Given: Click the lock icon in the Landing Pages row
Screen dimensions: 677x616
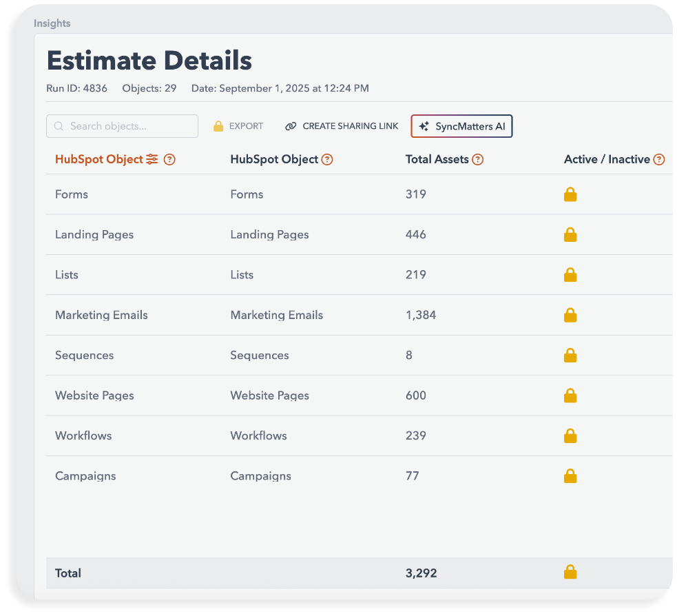Looking at the screenshot, I should click(570, 235).
